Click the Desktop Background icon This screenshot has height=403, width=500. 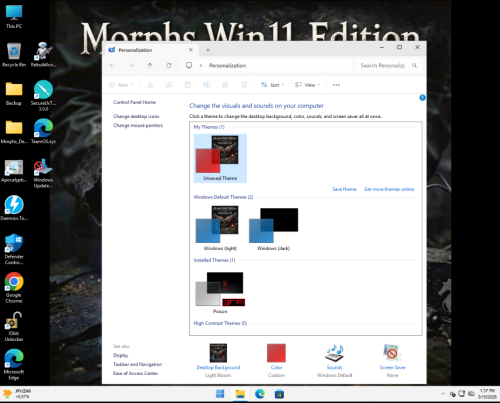(x=218, y=353)
